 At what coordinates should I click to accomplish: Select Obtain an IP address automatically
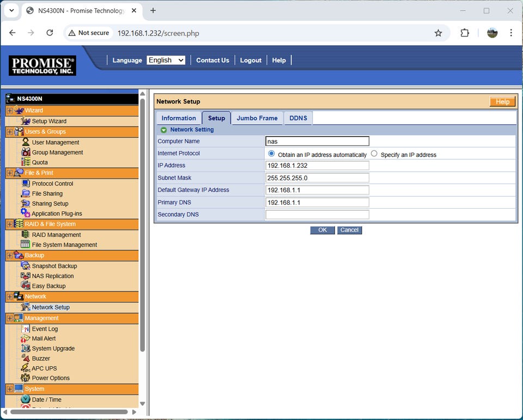(x=272, y=154)
